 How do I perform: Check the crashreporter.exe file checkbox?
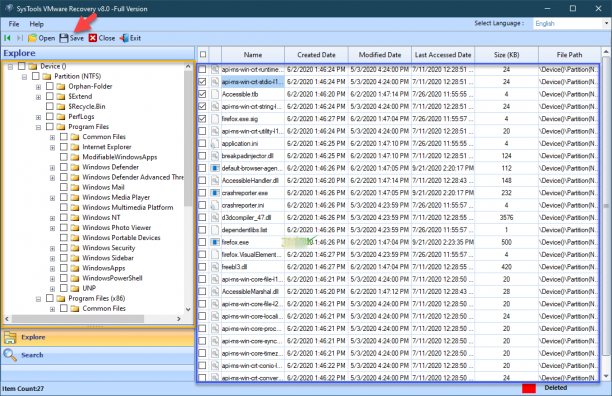click(202, 193)
